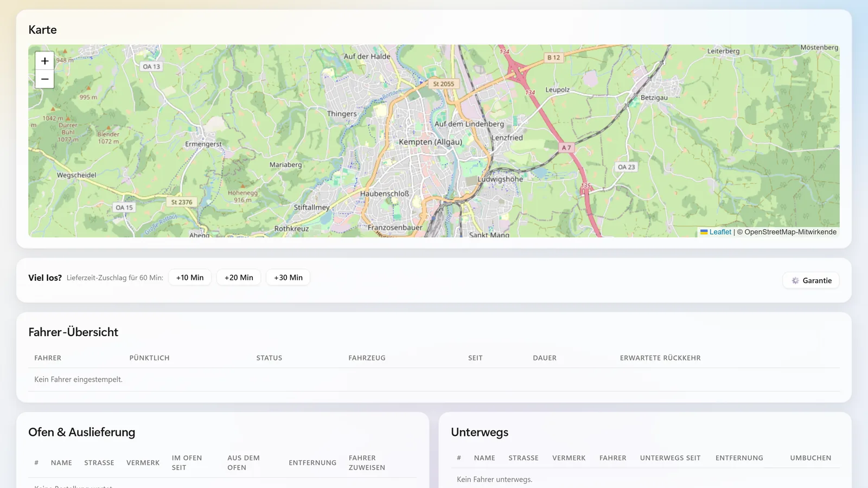The width and height of the screenshot is (868, 488).
Task: Add +20 Min delivery surcharge
Action: click(239, 278)
